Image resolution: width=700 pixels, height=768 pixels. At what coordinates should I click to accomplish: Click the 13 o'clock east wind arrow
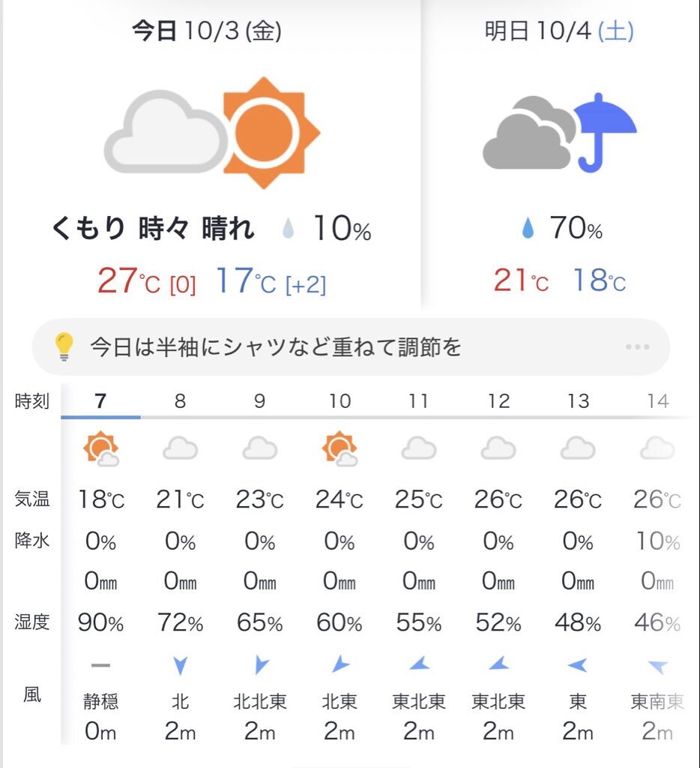point(578,664)
